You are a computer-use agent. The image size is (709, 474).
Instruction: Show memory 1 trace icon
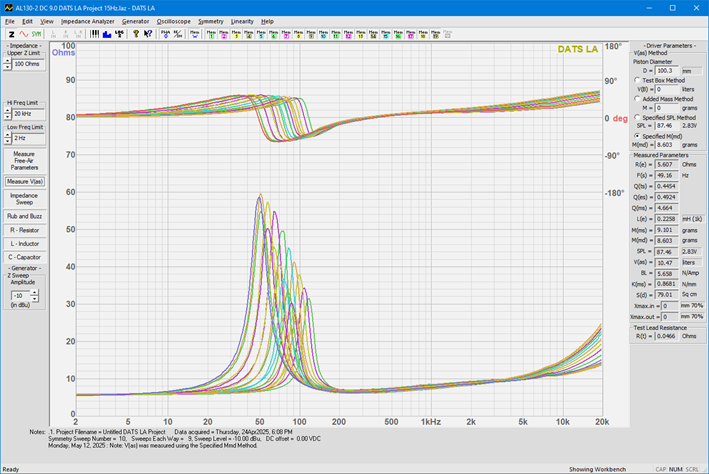211,34
